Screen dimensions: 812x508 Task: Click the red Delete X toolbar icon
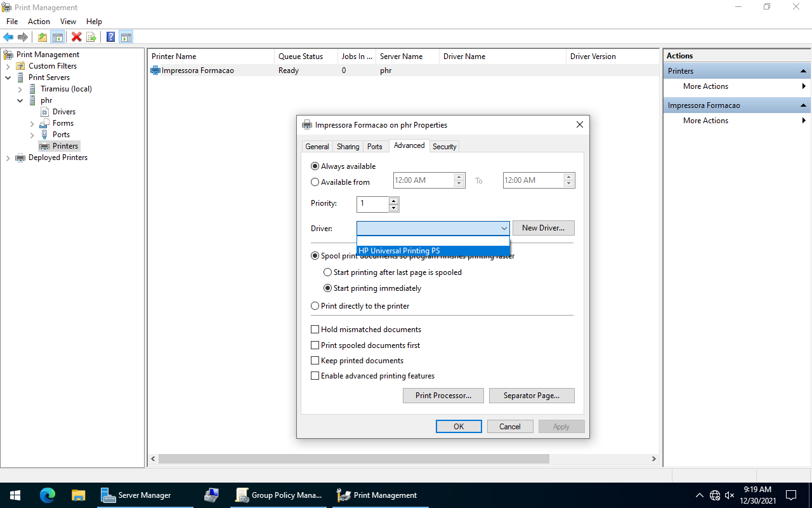click(x=76, y=37)
